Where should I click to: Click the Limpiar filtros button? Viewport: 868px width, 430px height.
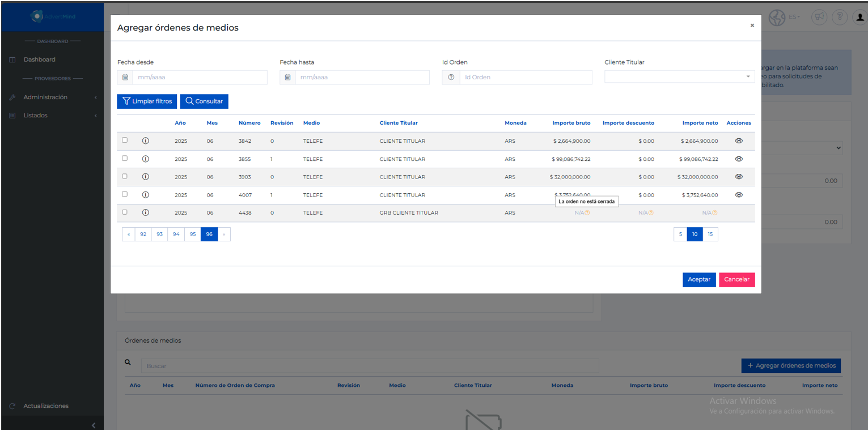(x=147, y=101)
